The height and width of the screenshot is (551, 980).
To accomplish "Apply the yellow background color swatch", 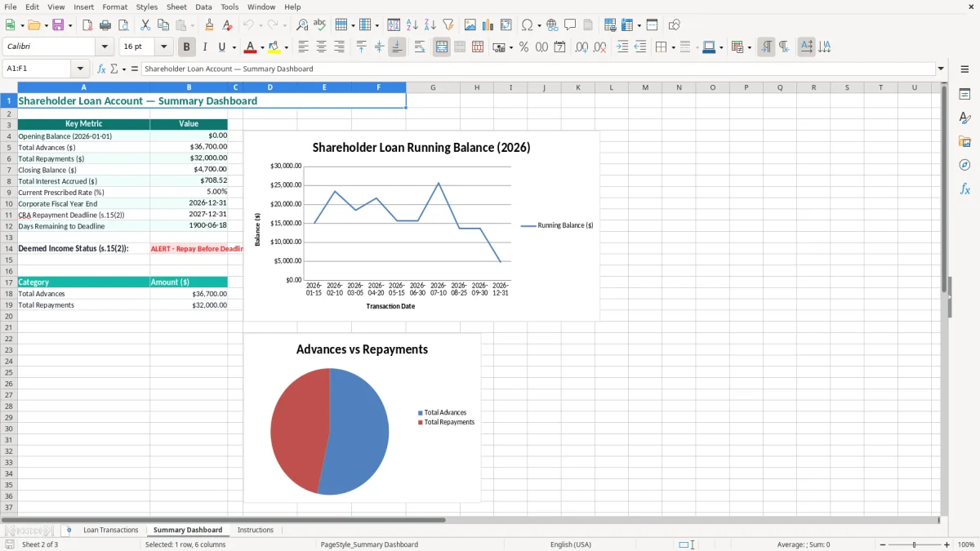I will [x=274, y=47].
